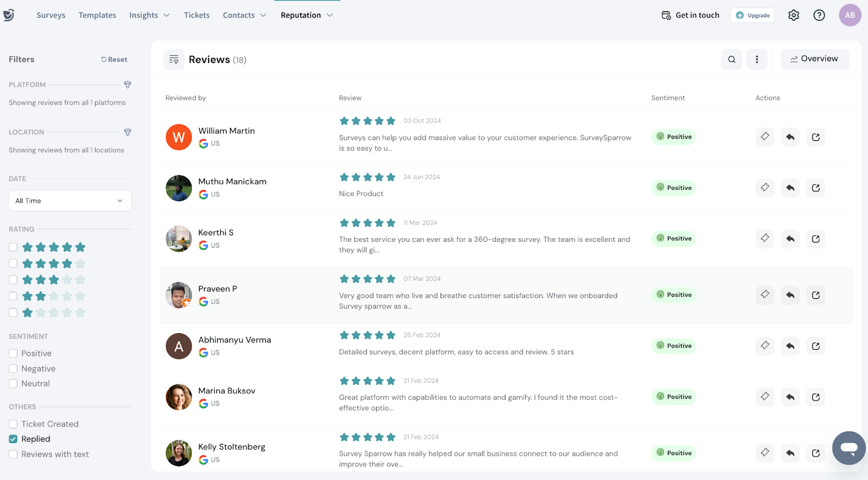Expand the Insights menu
868x480 pixels.
point(149,15)
